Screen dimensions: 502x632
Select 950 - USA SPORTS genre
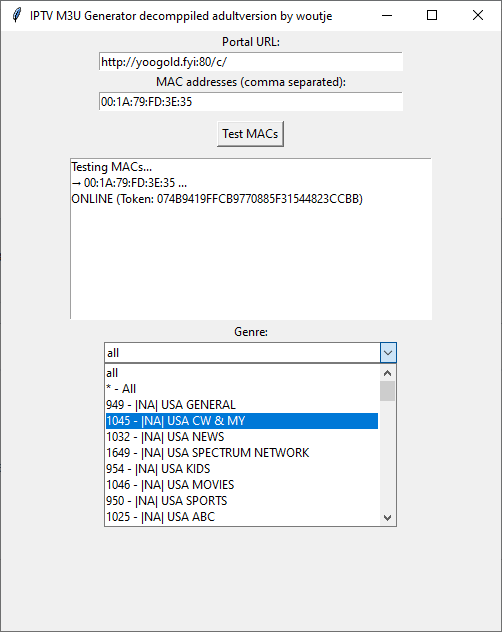pyautogui.click(x=242, y=501)
